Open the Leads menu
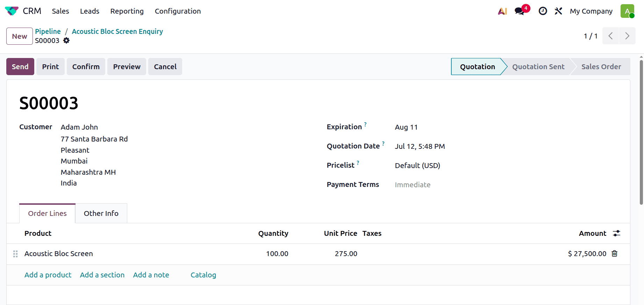The height and width of the screenshot is (305, 644). click(90, 11)
